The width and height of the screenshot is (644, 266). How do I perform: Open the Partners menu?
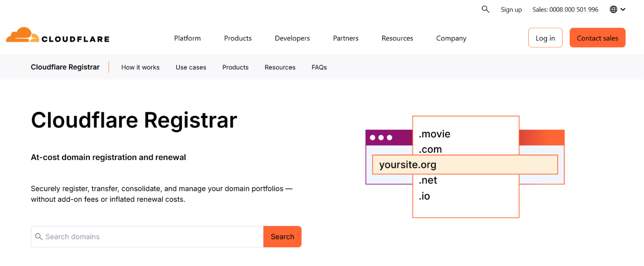346,38
